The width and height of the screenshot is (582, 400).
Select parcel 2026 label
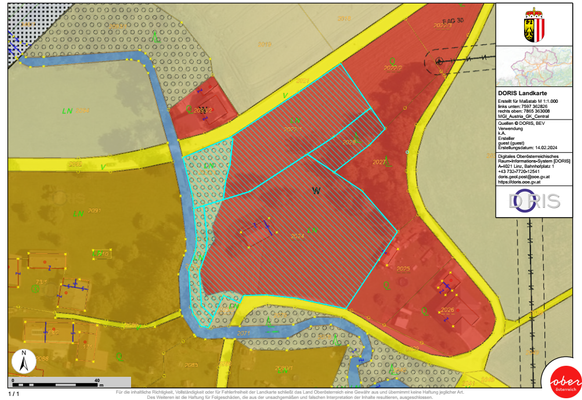coord(448,310)
